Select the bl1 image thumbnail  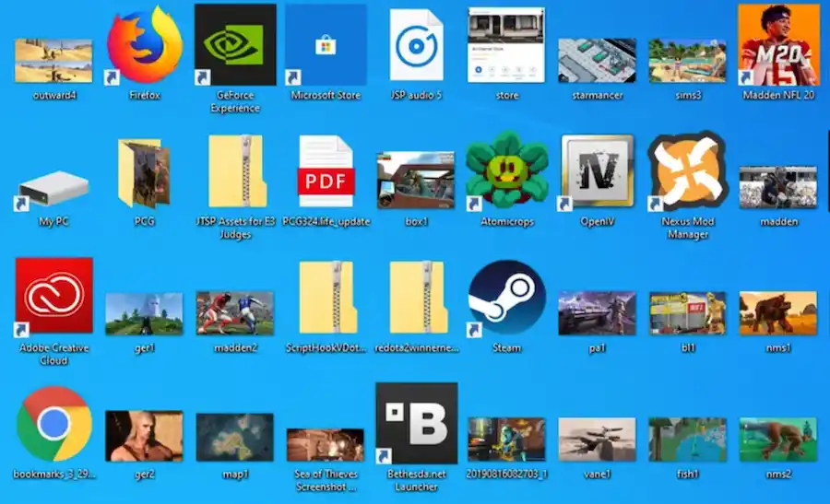(688, 313)
